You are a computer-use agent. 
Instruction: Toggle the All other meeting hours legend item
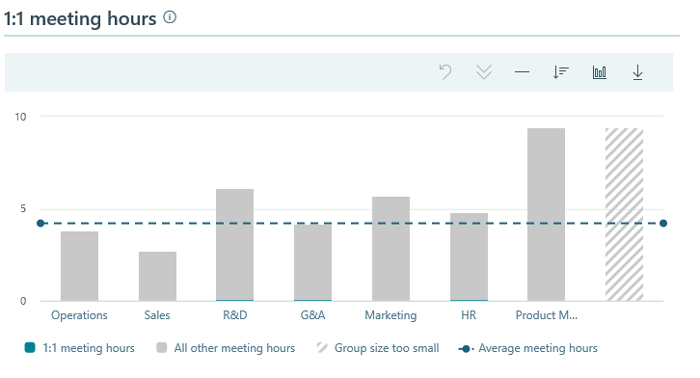[x=225, y=348]
